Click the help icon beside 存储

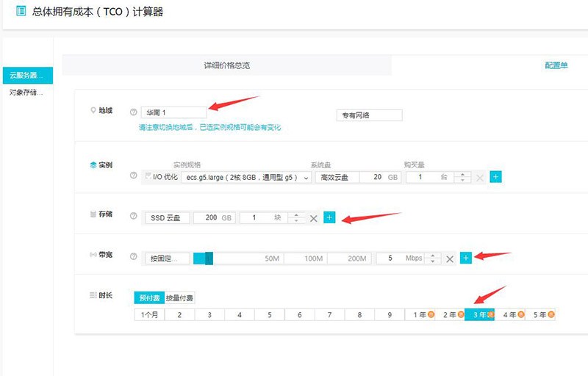click(133, 217)
